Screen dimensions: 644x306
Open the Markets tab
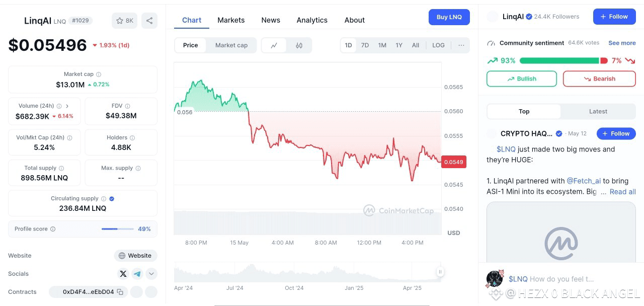(x=231, y=20)
